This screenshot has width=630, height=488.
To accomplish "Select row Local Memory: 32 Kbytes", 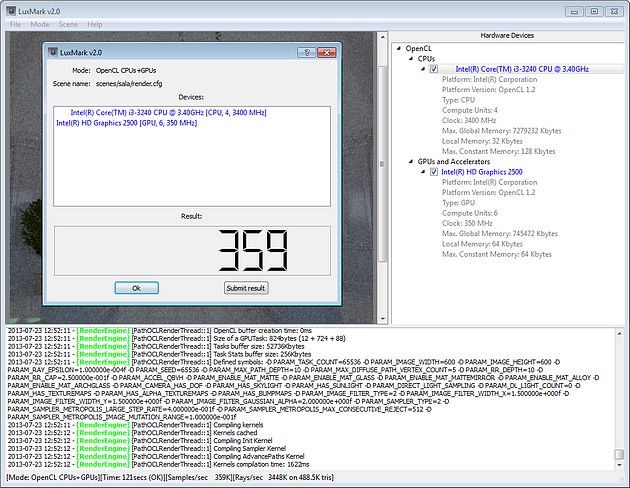I will (x=482, y=141).
